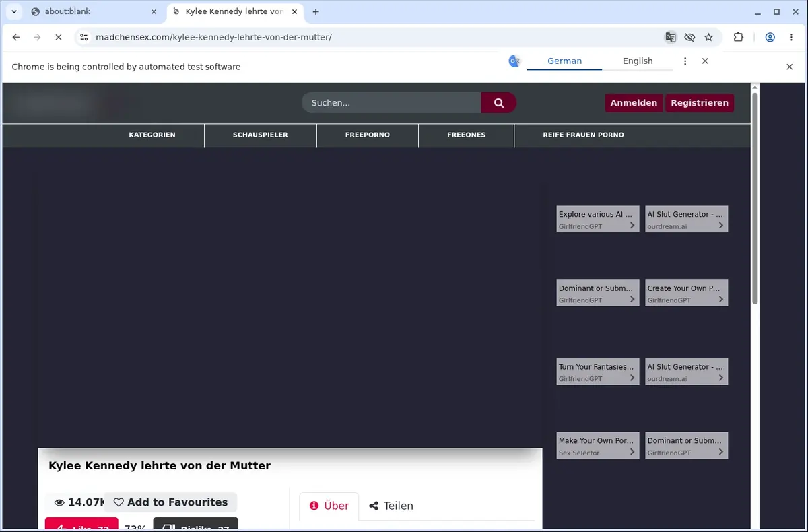Open the SCHAUSPIELER menu item

261,135
